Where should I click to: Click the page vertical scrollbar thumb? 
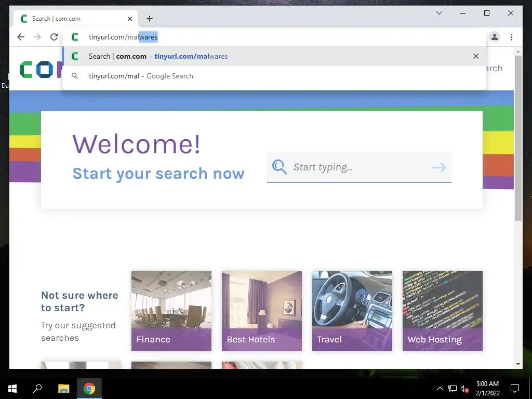tap(518, 138)
